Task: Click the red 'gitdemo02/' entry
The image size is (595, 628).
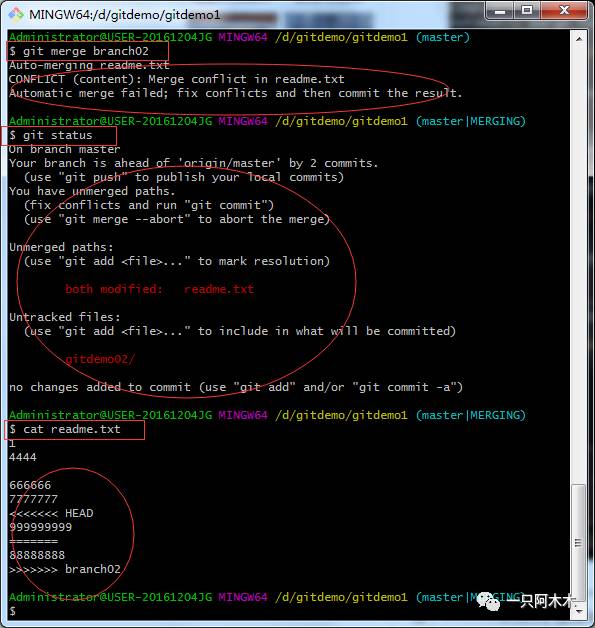Action: tap(100, 359)
